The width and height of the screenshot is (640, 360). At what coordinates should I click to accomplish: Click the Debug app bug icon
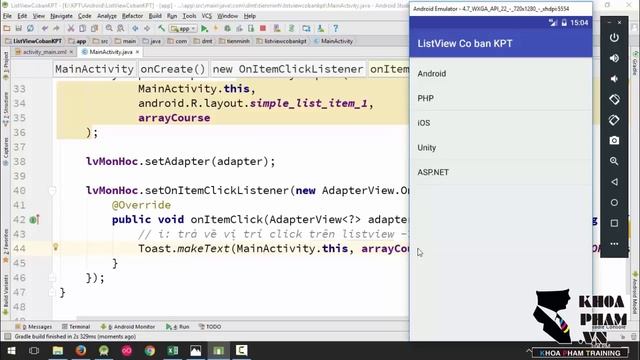[x=227, y=29]
